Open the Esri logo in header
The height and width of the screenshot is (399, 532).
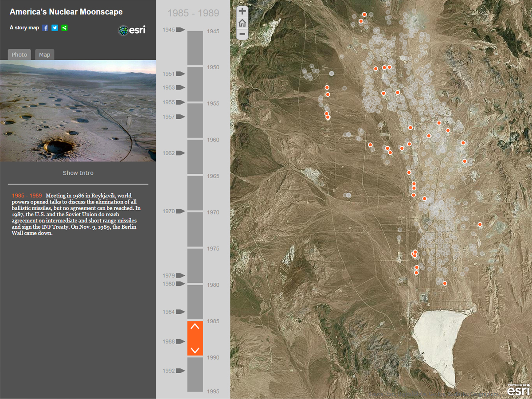(132, 30)
